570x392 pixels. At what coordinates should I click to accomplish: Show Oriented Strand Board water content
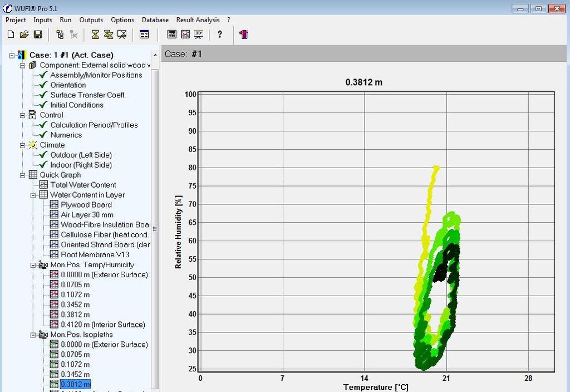105,245
